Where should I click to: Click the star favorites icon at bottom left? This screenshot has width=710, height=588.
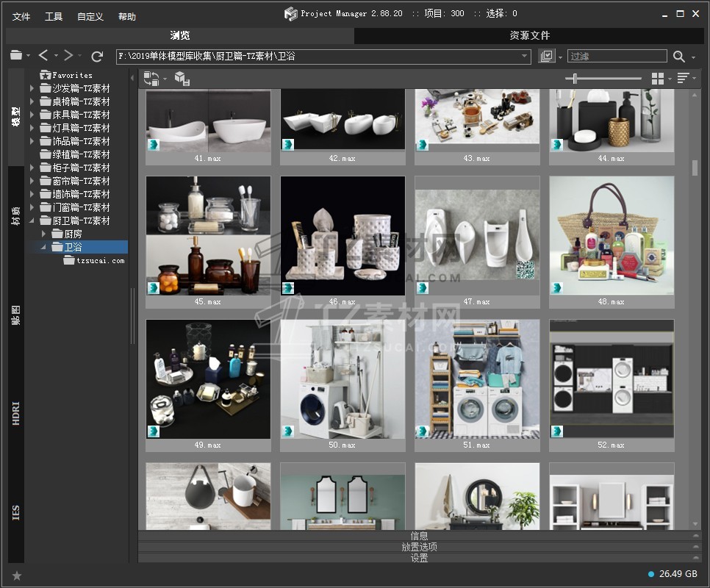point(17,576)
